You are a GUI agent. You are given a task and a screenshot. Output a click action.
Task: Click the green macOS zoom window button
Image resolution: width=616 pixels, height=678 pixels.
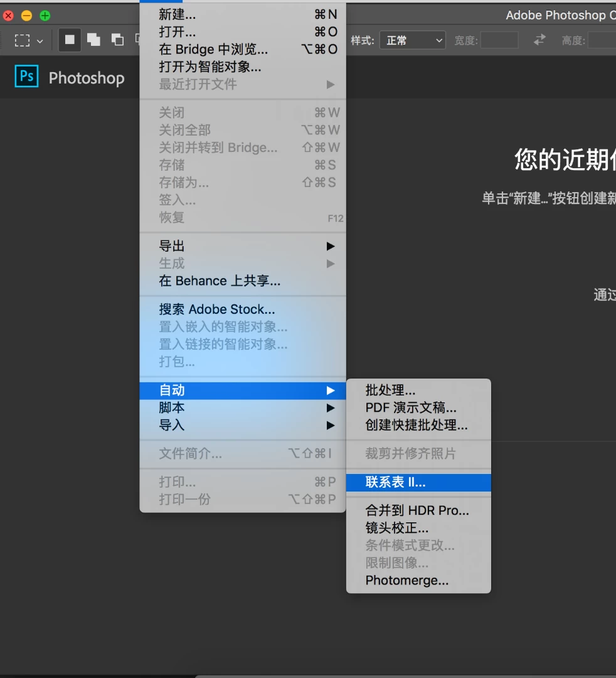pos(45,16)
